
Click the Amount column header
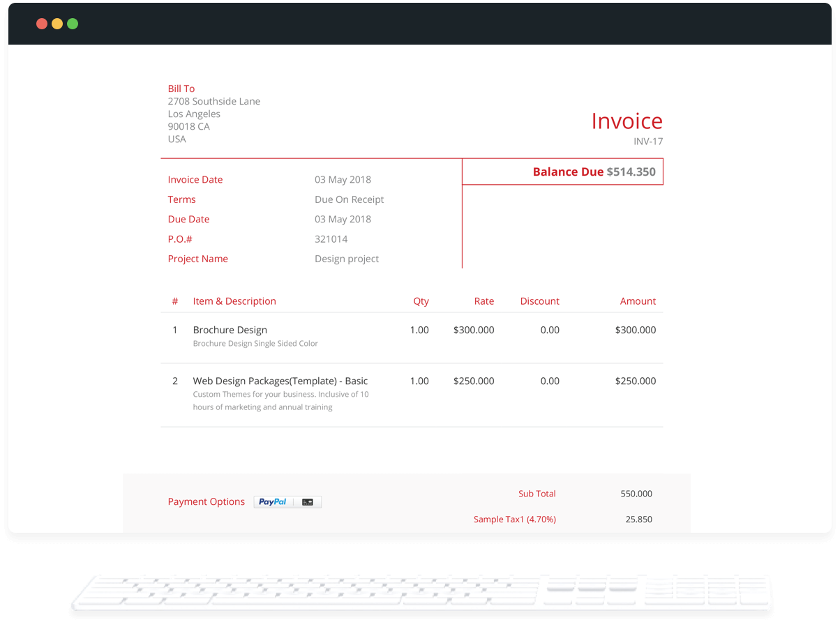638,301
